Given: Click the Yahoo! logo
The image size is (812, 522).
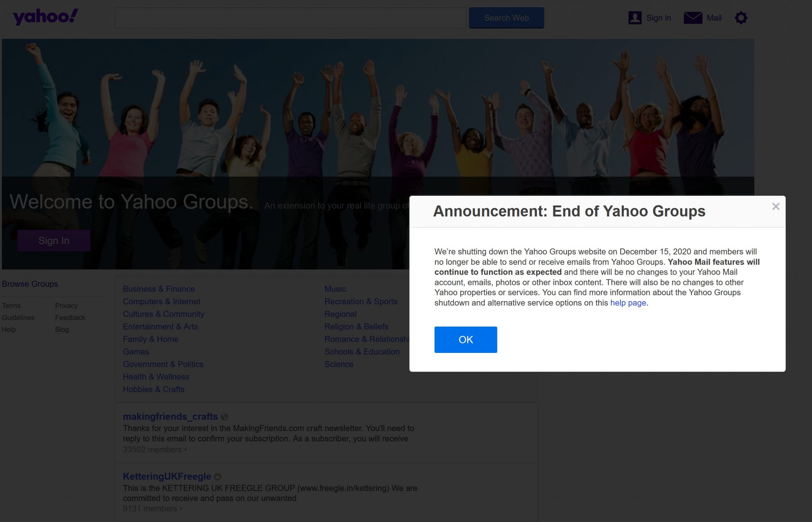Looking at the screenshot, I should [x=45, y=17].
